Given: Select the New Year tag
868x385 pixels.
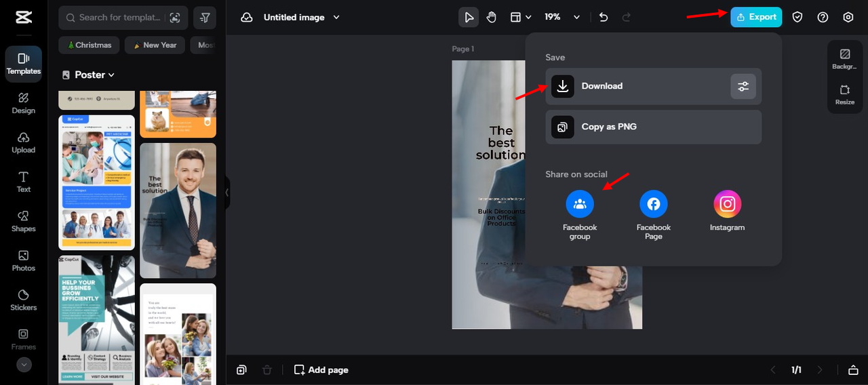Looking at the screenshot, I should (155, 45).
